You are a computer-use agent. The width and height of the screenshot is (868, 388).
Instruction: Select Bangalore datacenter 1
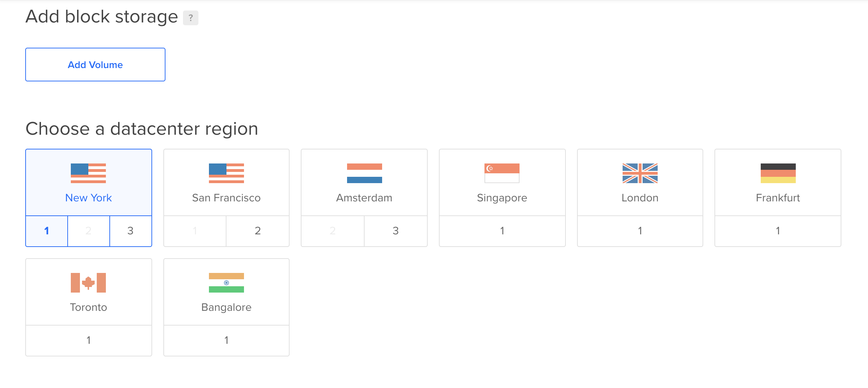[x=226, y=340]
